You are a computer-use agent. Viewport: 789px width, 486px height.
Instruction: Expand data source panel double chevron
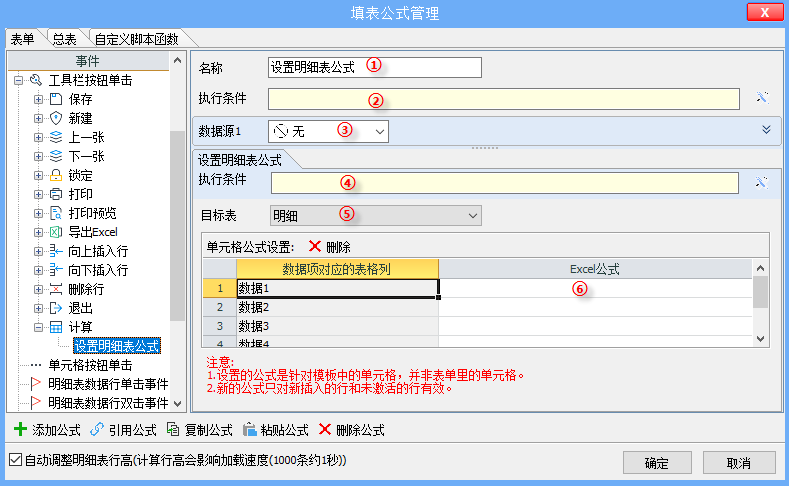766,130
